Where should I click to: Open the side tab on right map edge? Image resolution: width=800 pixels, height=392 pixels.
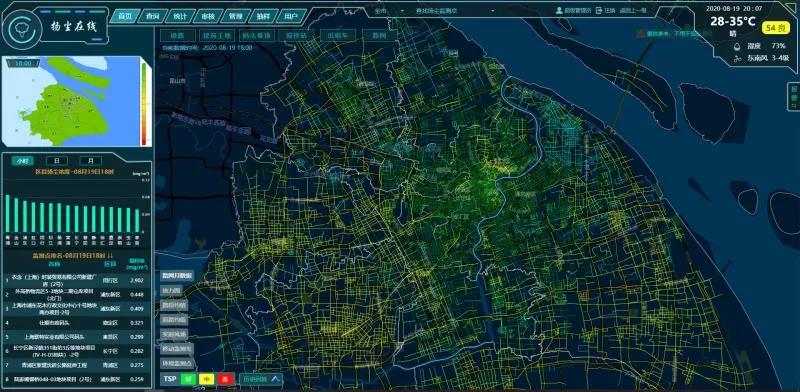(793, 97)
